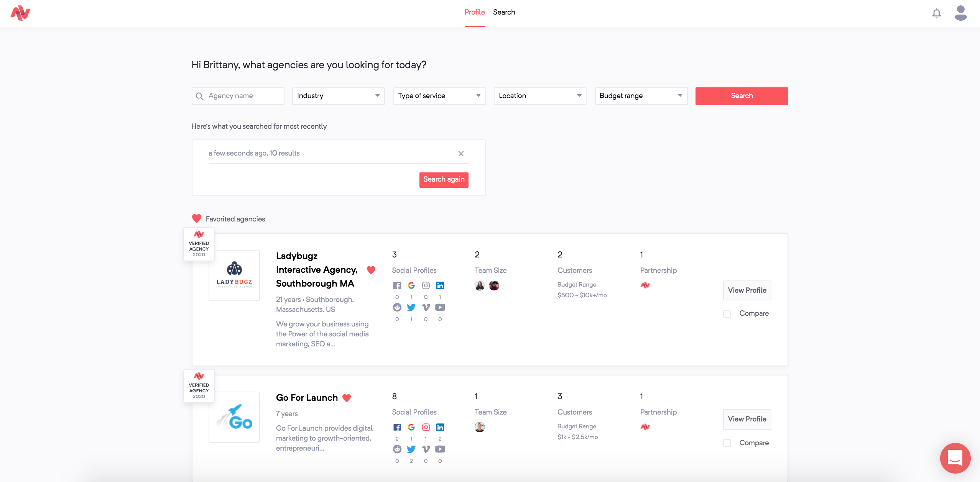
Task: Open Ladybugz YouTube profile icon
Action: pos(440,307)
